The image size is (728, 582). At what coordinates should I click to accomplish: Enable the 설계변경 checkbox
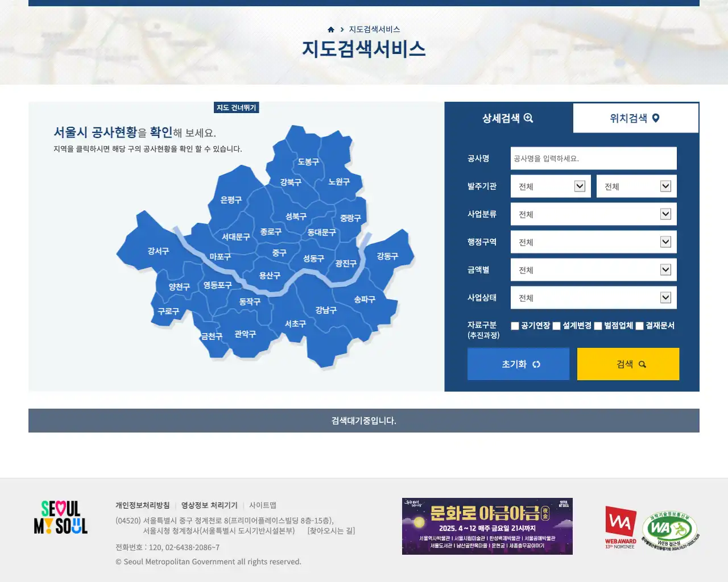pos(557,326)
